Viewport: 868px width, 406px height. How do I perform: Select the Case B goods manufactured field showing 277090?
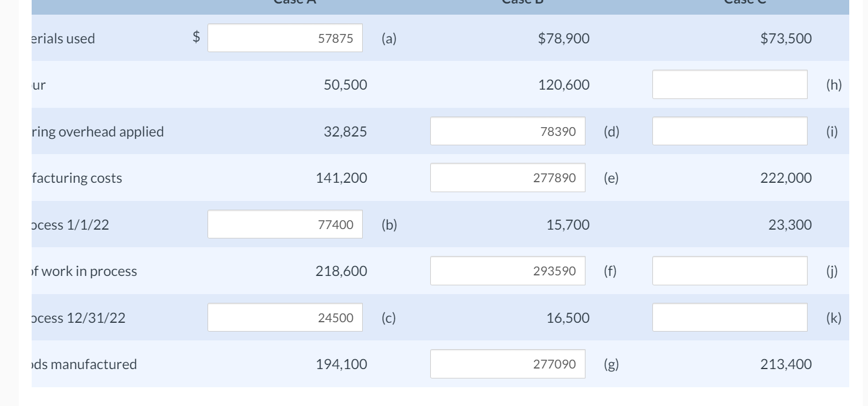508,363
